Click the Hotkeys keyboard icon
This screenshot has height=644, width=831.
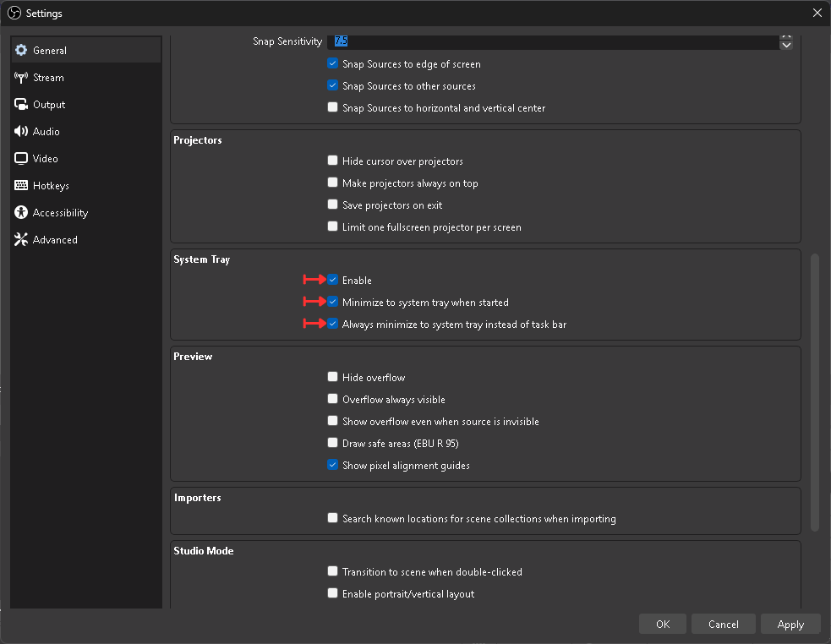pyautogui.click(x=21, y=186)
